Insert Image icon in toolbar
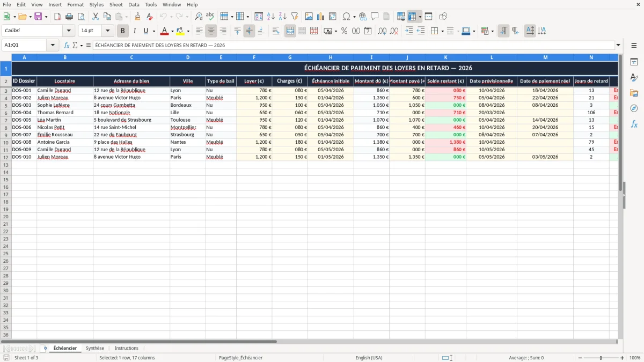Screen dimensions: 644x362 click(309, 17)
